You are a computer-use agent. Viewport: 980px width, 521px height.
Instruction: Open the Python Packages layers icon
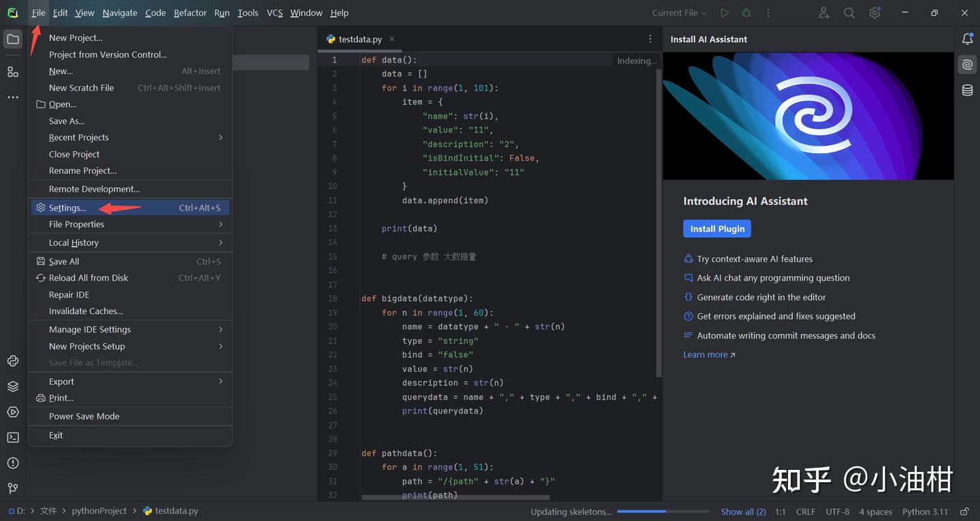click(x=13, y=386)
